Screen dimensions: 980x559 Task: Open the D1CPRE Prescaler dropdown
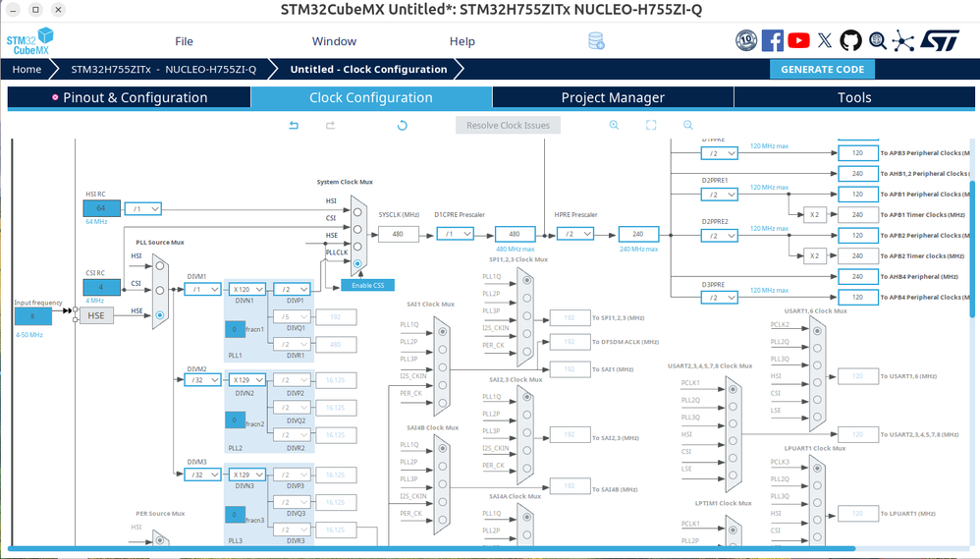(455, 234)
